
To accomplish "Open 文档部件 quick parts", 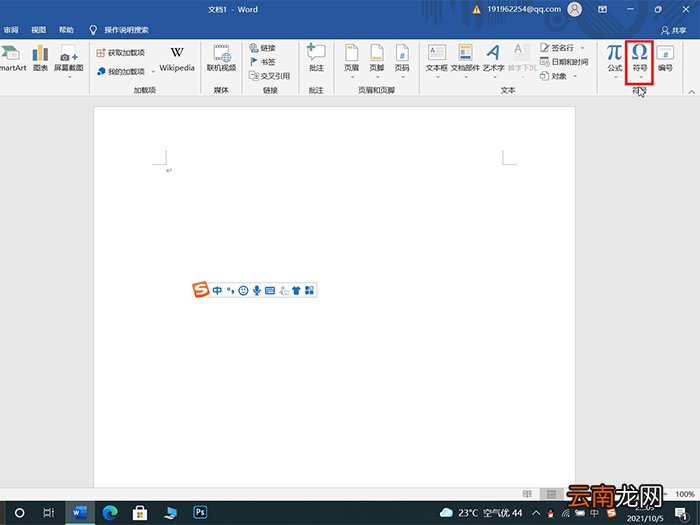I will (x=465, y=60).
